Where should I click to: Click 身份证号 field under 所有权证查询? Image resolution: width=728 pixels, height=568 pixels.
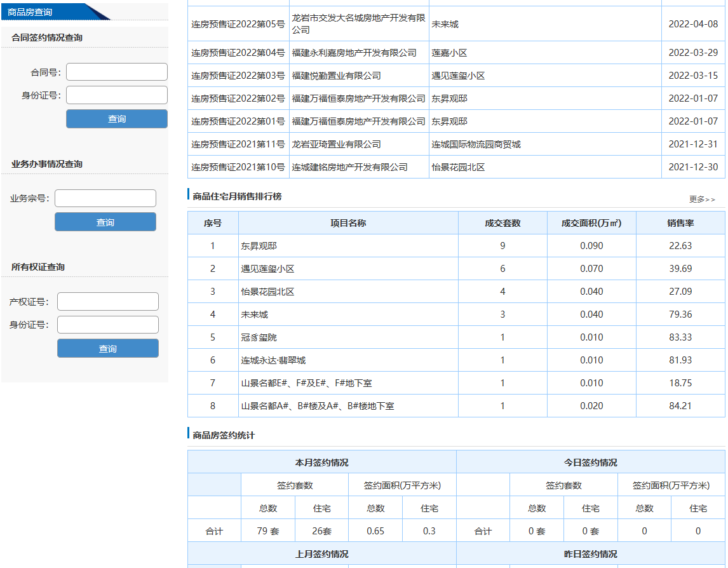click(x=108, y=325)
